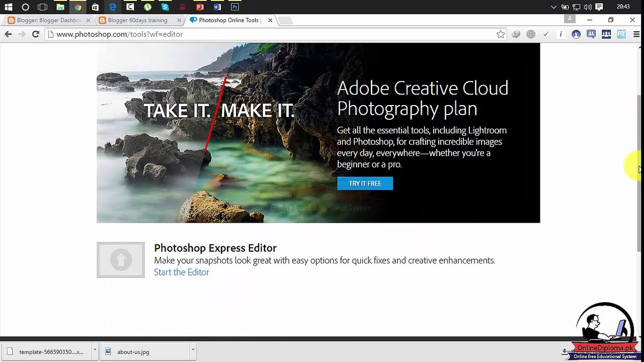Open the Windows Store taskbar icon

(95, 7)
